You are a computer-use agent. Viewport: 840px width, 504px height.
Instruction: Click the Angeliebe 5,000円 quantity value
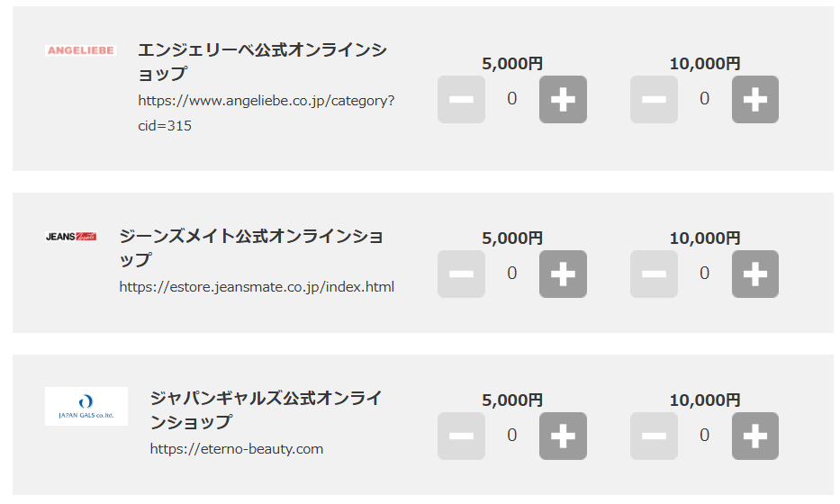511,99
